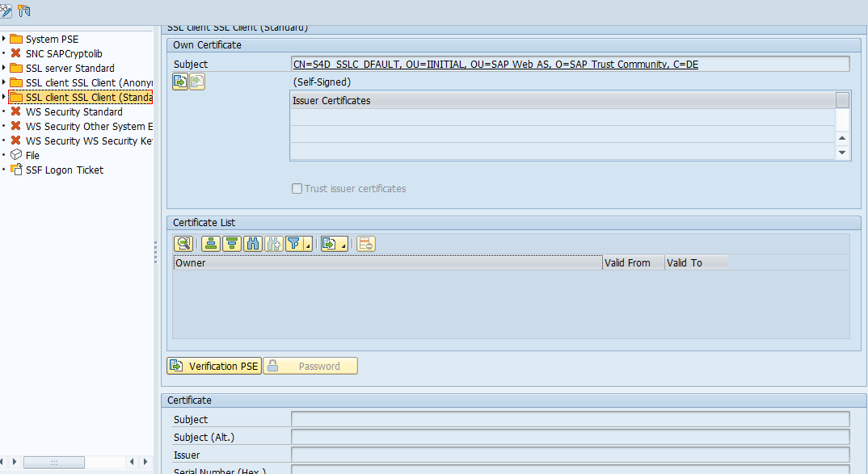Sort certificate list ascending
Viewport: 868px width, 474px height.
click(210, 243)
